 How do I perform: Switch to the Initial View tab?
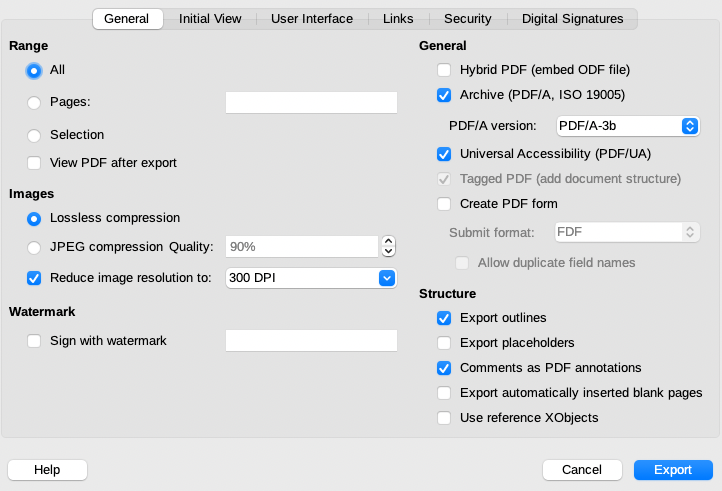[x=210, y=19]
